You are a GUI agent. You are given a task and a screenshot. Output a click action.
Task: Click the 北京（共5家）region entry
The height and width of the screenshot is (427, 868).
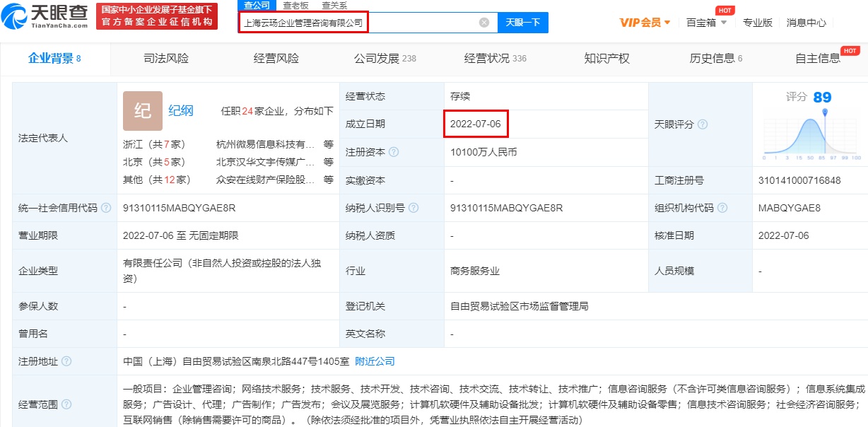coord(154,162)
